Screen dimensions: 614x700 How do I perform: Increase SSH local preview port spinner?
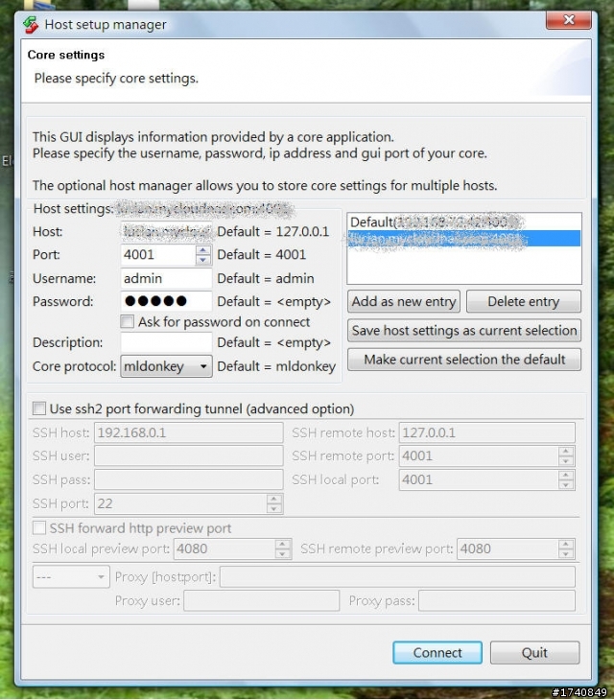point(283,545)
